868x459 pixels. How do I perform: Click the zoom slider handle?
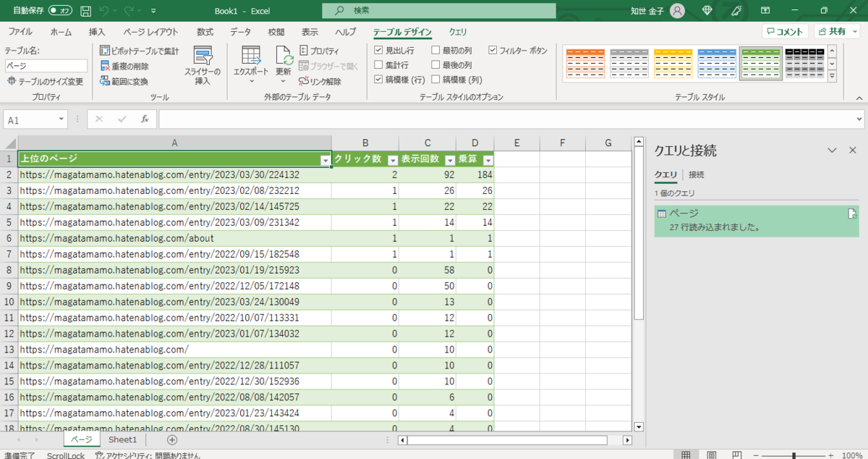tap(793, 455)
